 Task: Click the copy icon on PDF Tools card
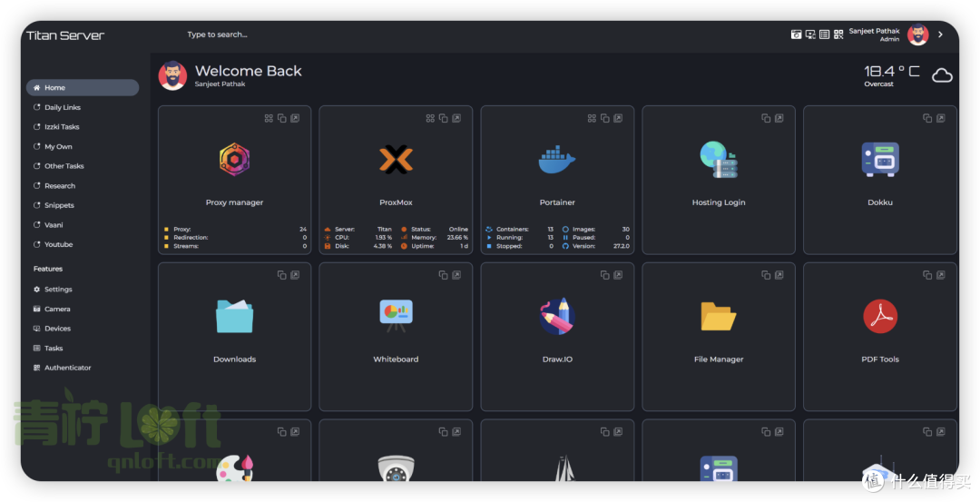(x=927, y=275)
